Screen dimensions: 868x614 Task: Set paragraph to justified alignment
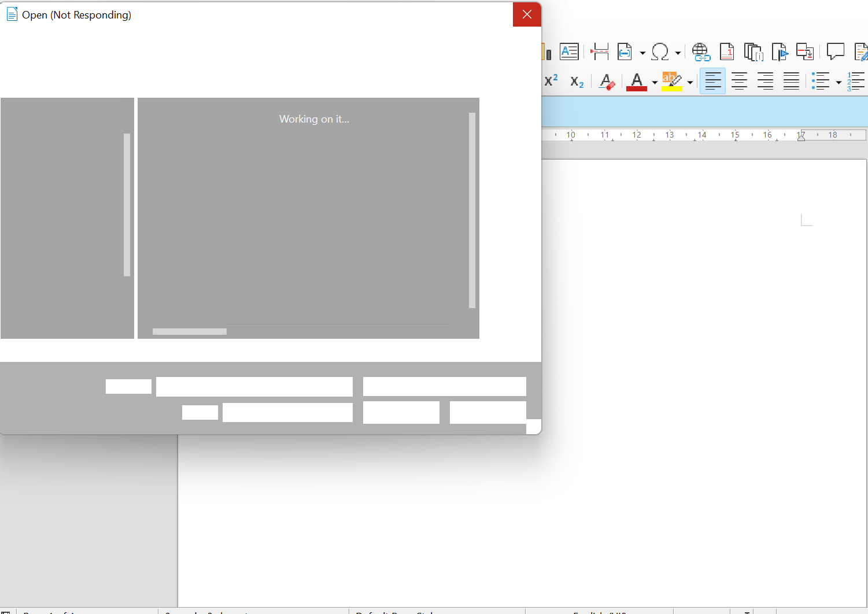[791, 81]
